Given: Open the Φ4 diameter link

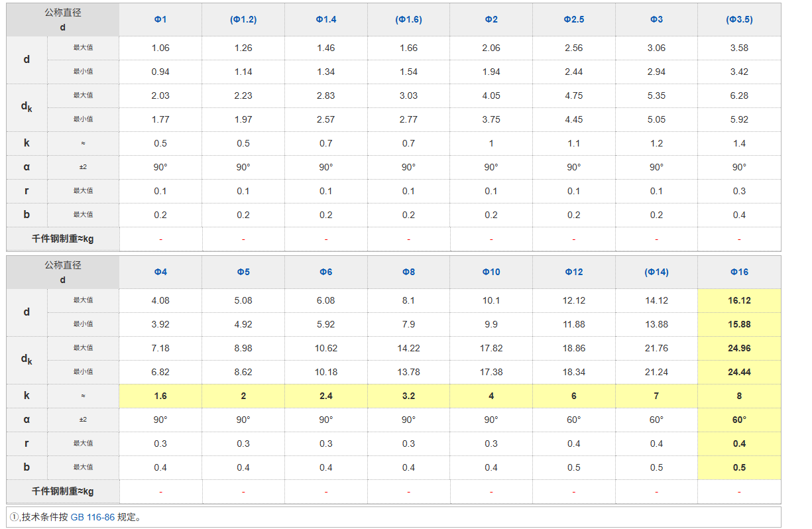Looking at the screenshot, I should click(160, 272).
